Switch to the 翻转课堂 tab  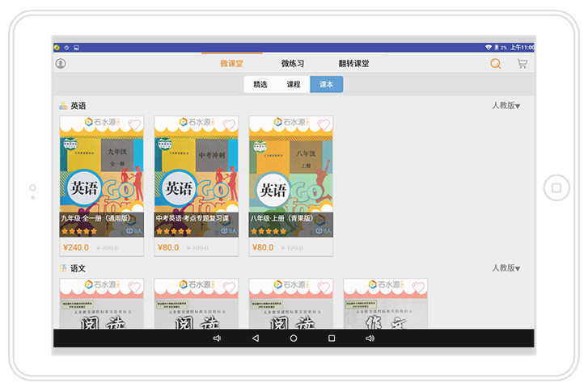pyautogui.click(x=353, y=64)
